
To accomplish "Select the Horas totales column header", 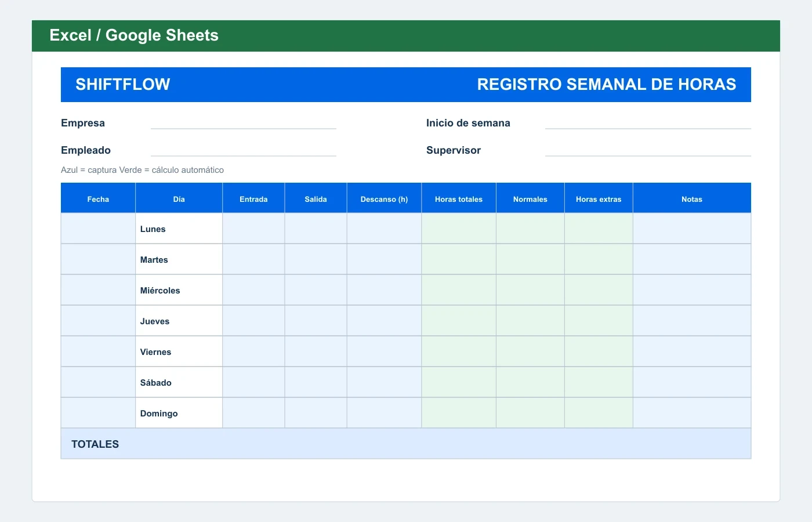I will (x=459, y=198).
